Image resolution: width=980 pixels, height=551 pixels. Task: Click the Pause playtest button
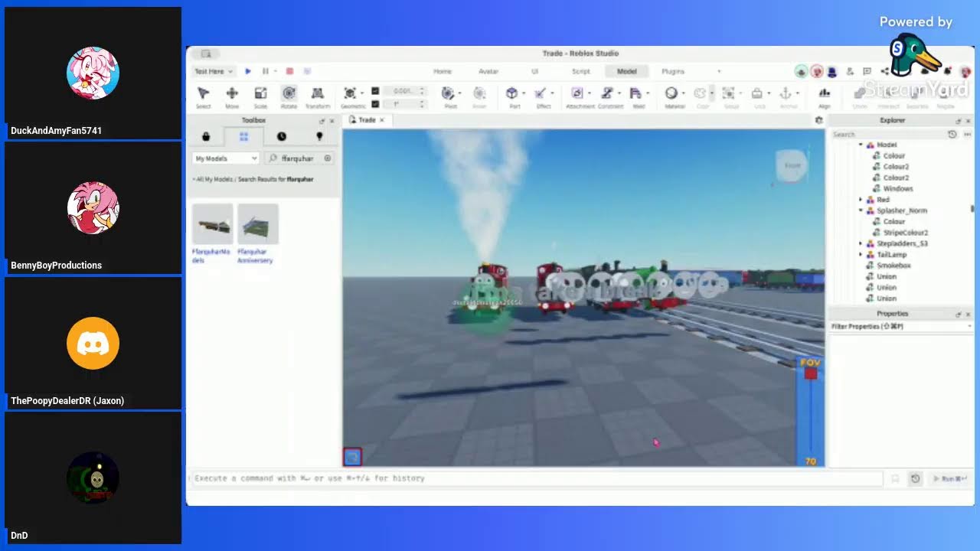point(266,71)
